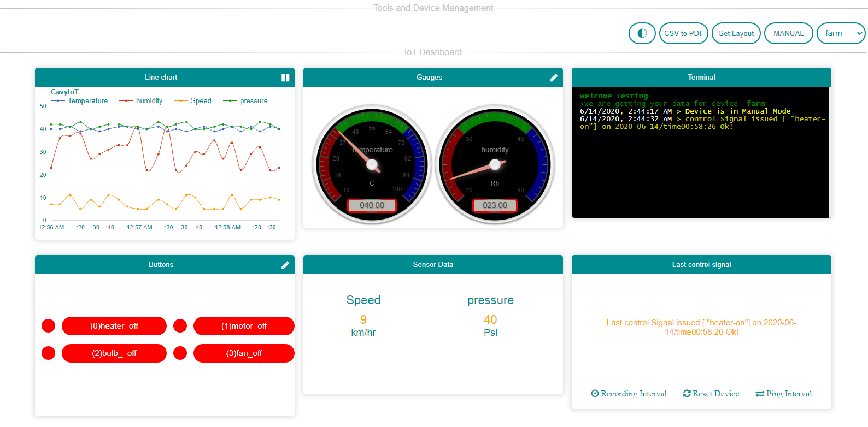Turn on the (2)bulb_off button

pyautogui.click(x=114, y=353)
